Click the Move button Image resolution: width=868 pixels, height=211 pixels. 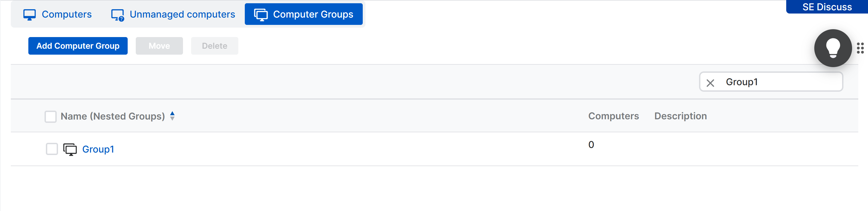(160, 46)
